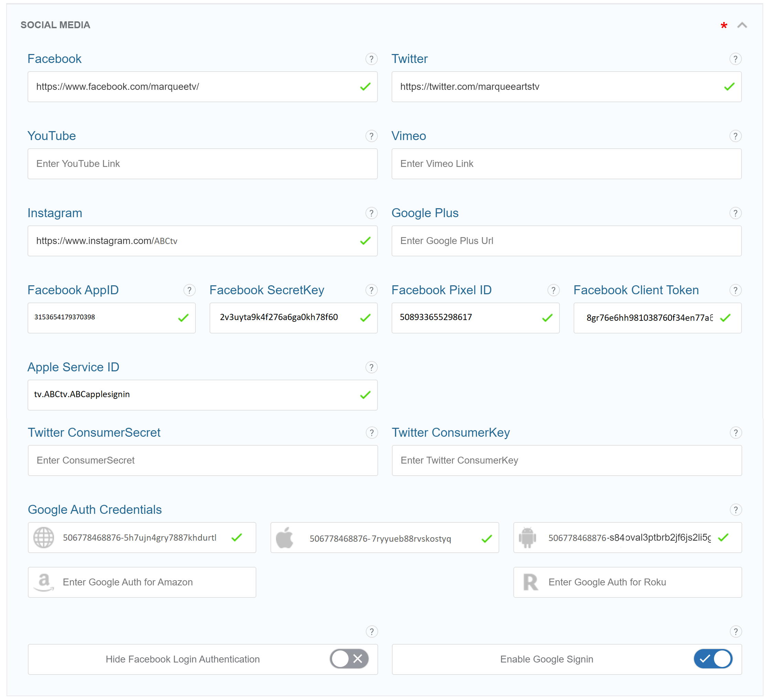Screen dimensions: 768x700
Task: Show help for Facebook Pixel ID
Action: [x=553, y=290]
